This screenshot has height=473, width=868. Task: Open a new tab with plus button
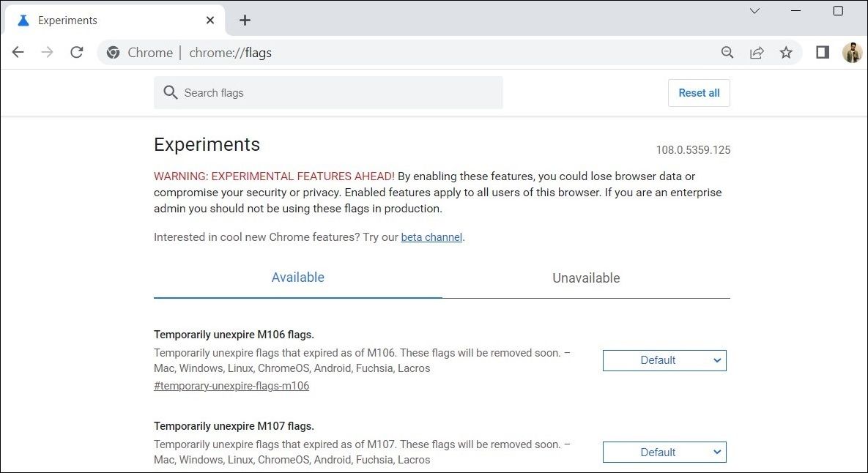(x=245, y=21)
